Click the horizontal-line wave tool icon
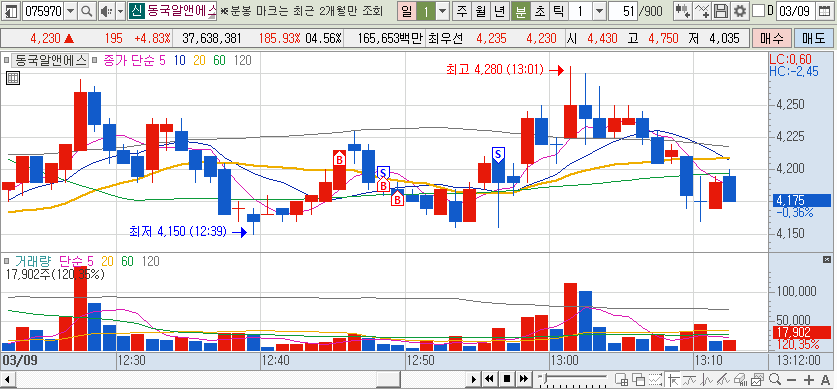Viewport: 837px width, 389px height. (x=689, y=379)
